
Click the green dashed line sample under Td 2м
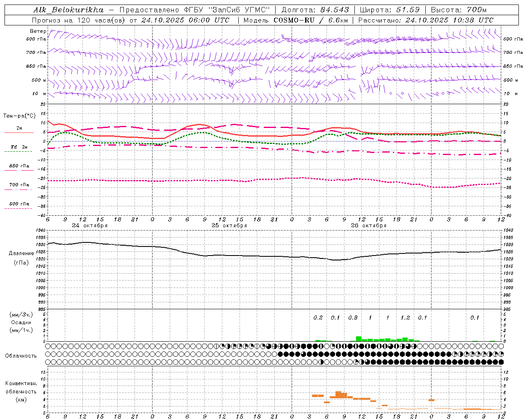[18, 152]
